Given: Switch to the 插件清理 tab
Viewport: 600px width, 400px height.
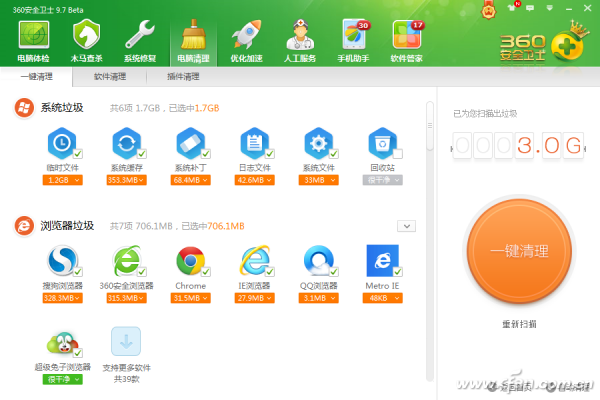Looking at the screenshot, I should point(183,77).
